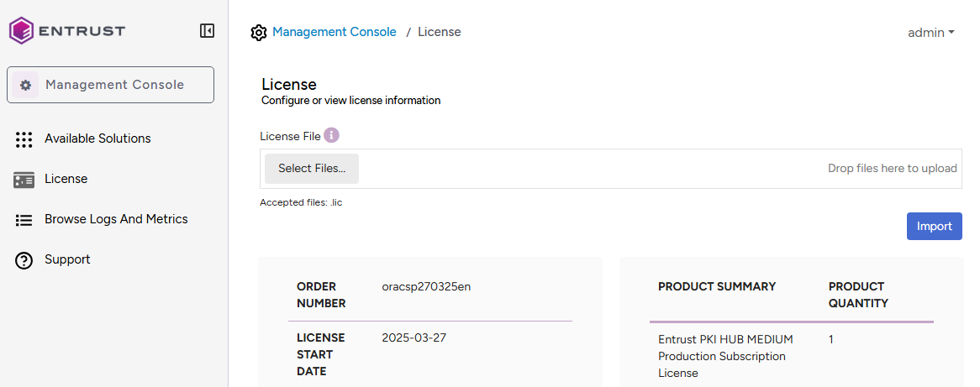Click the list icon for Browse Logs And Metrics
980x387 pixels.
coord(24,220)
